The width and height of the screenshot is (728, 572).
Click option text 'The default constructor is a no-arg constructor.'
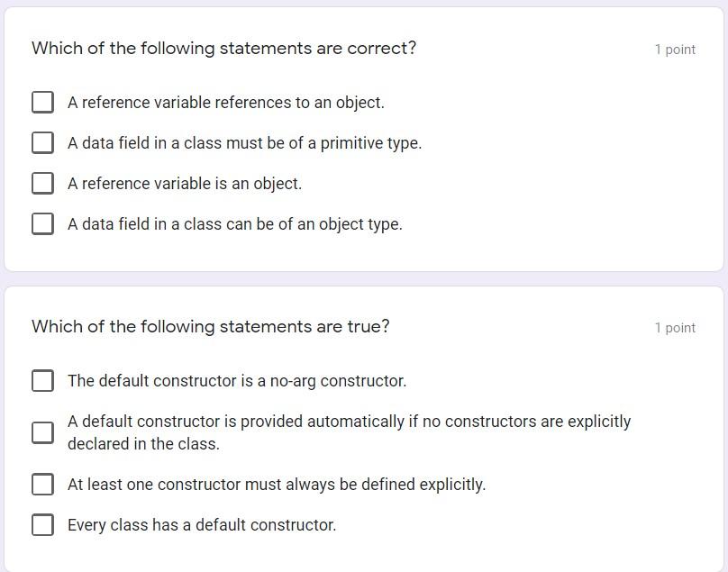pos(237,381)
